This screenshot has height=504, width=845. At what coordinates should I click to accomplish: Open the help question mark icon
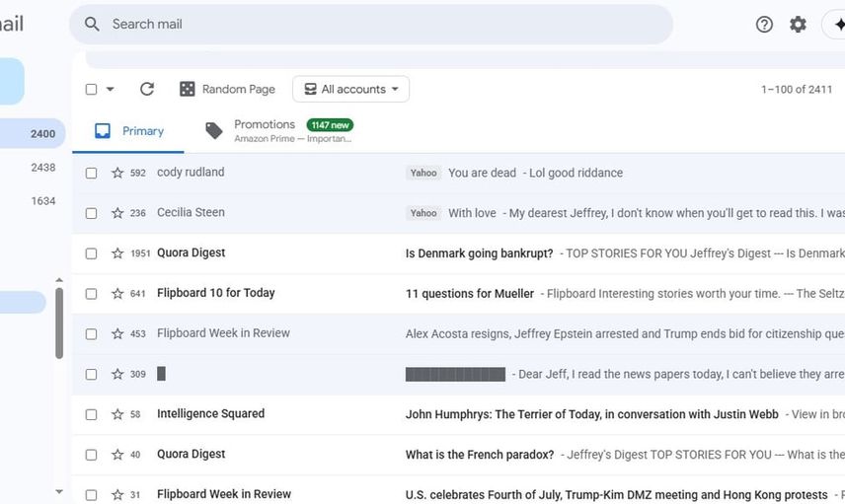pyautogui.click(x=764, y=25)
